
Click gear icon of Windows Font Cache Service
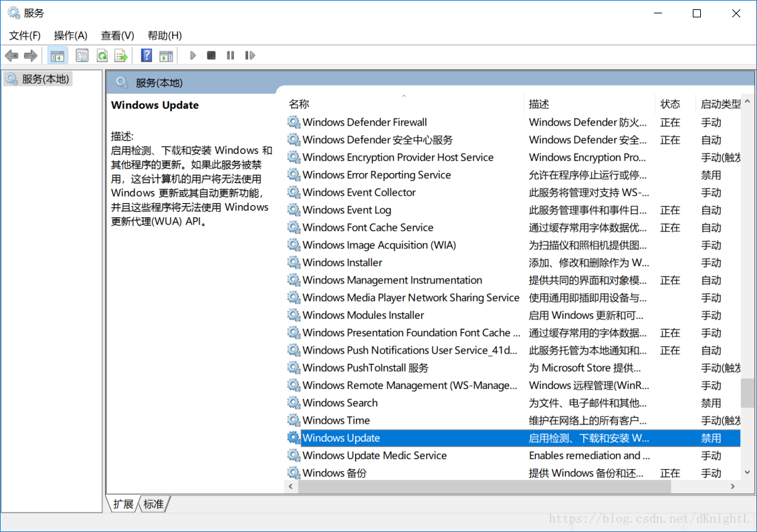[294, 227]
